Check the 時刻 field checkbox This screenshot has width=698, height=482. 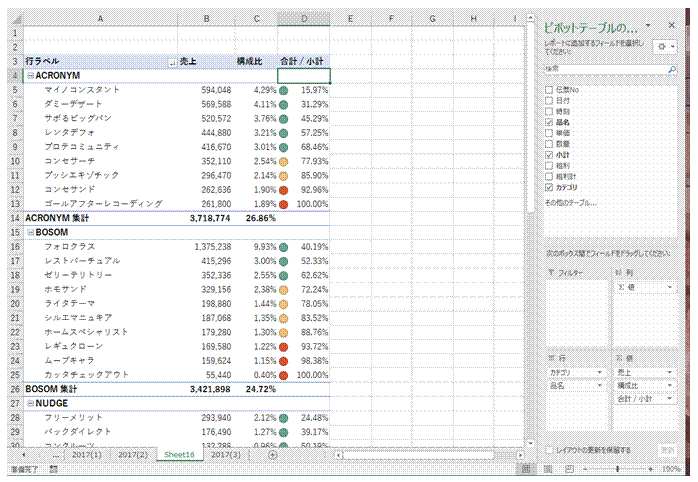[549, 111]
